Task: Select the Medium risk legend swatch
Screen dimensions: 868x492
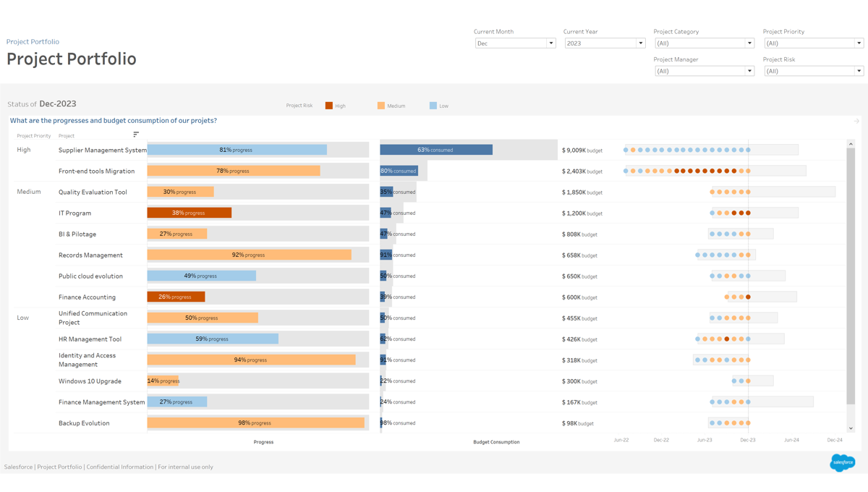Action: (381, 106)
